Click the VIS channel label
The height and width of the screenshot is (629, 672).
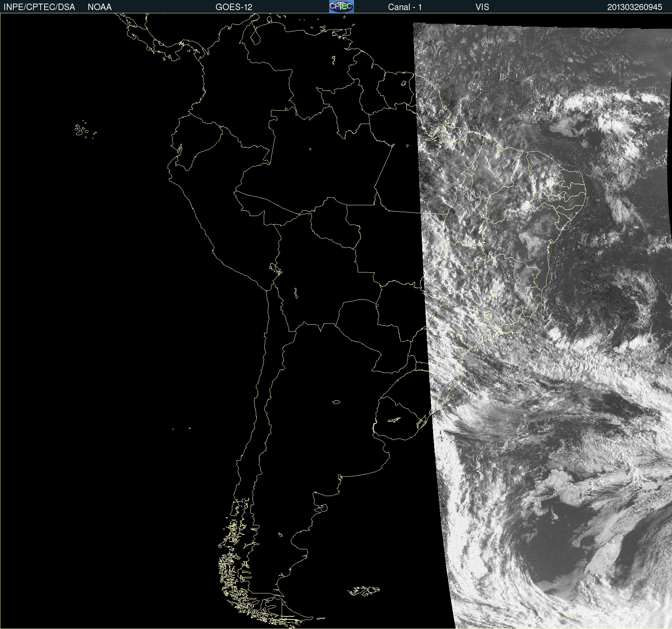pyautogui.click(x=482, y=7)
